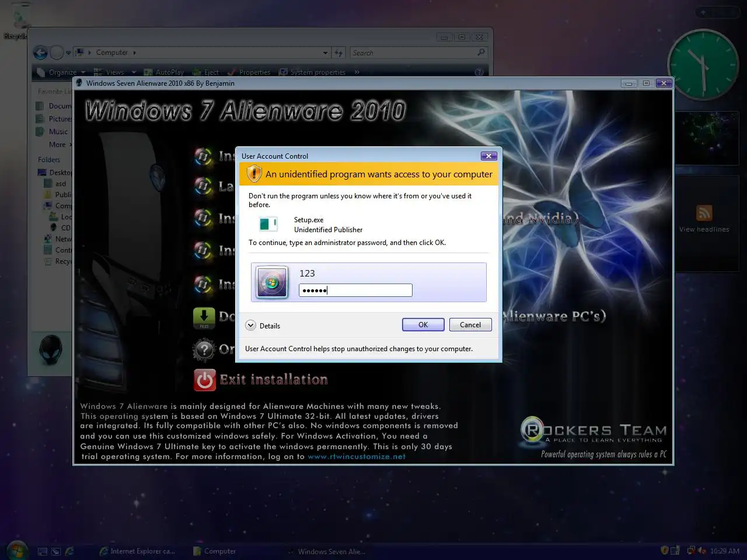Click the red power icon for Exit installation
This screenshot has height=560, width=747.
204,380
